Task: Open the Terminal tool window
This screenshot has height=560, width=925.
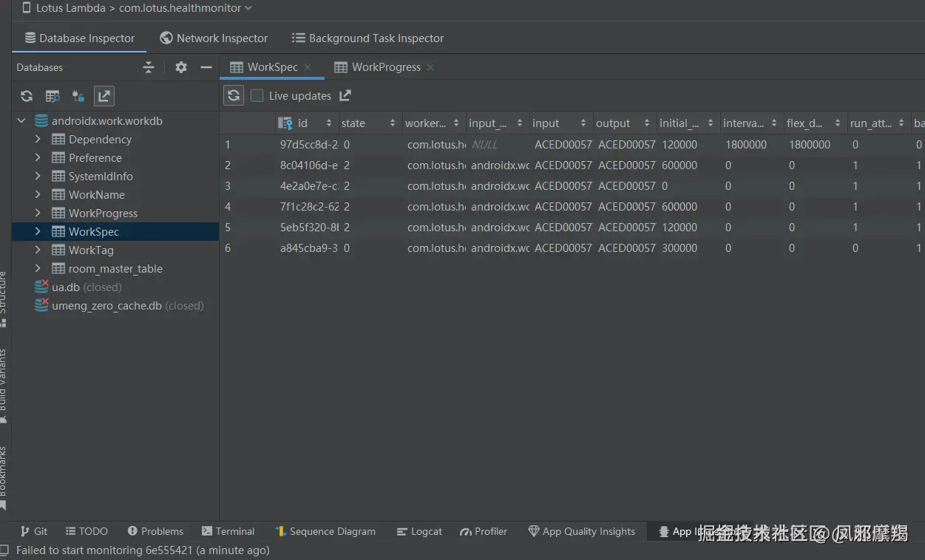Action: [x=228, y=531]
